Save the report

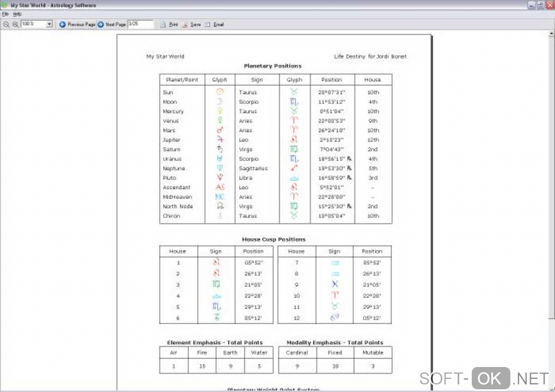tap(192, 24)
